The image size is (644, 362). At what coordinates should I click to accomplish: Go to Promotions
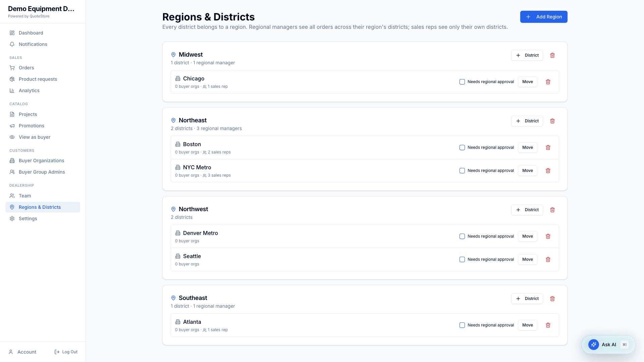click(x=43, y=126)
